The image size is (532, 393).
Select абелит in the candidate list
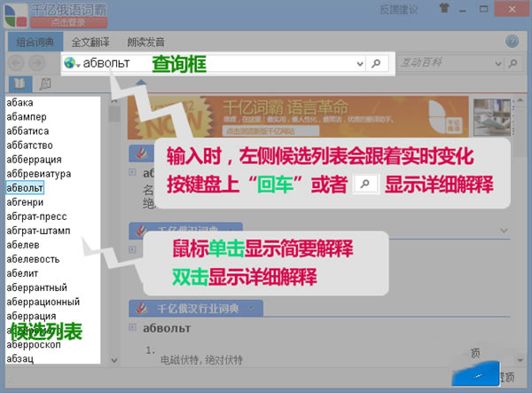[x=22, y=273]
